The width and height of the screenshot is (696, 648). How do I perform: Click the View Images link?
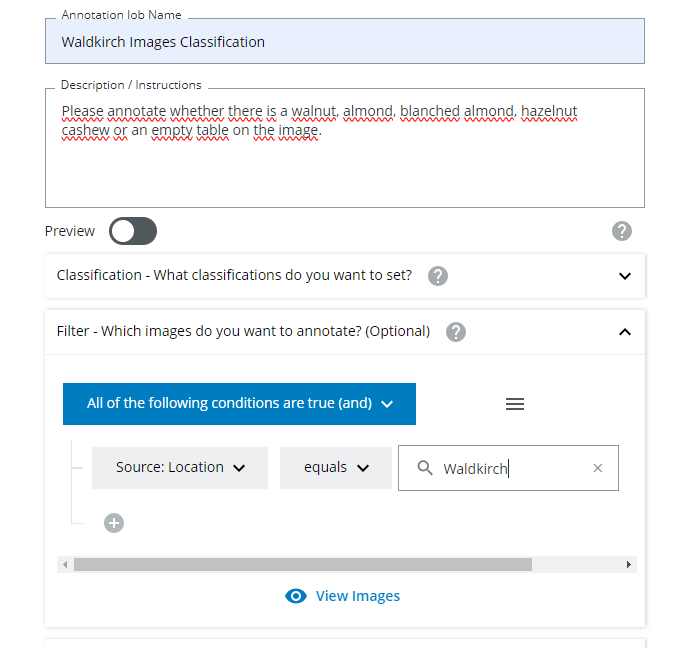[357, 596]
